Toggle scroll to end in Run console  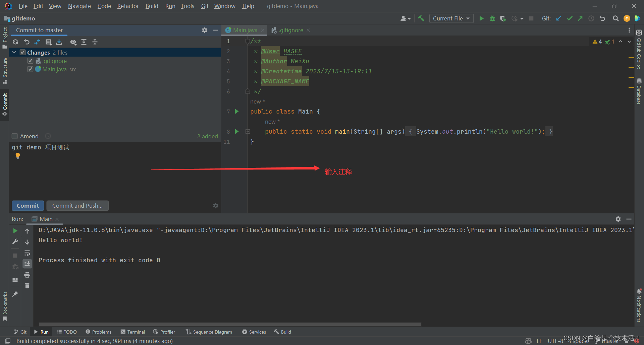[27, 264]
